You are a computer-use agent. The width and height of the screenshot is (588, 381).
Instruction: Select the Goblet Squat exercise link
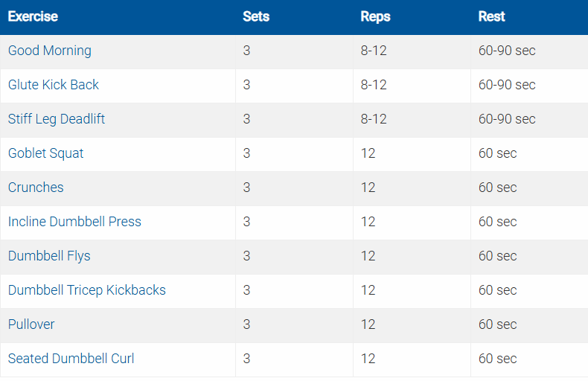coord(46,154)
